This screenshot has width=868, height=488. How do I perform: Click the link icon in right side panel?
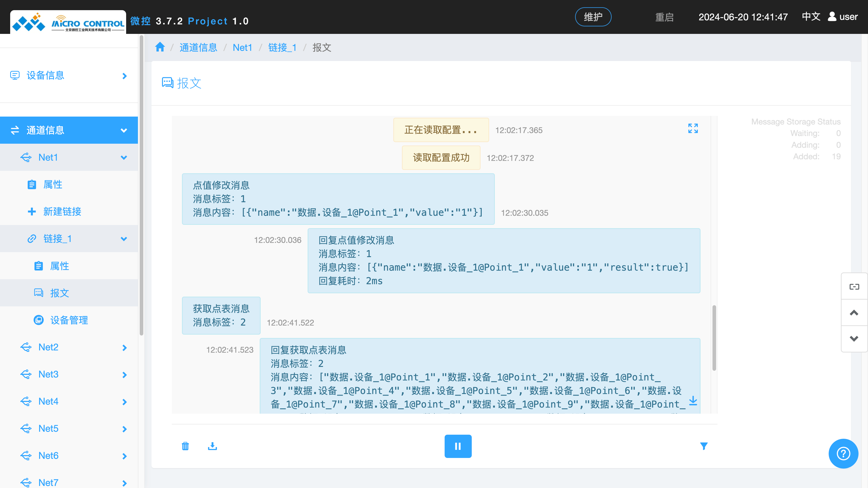854,287
